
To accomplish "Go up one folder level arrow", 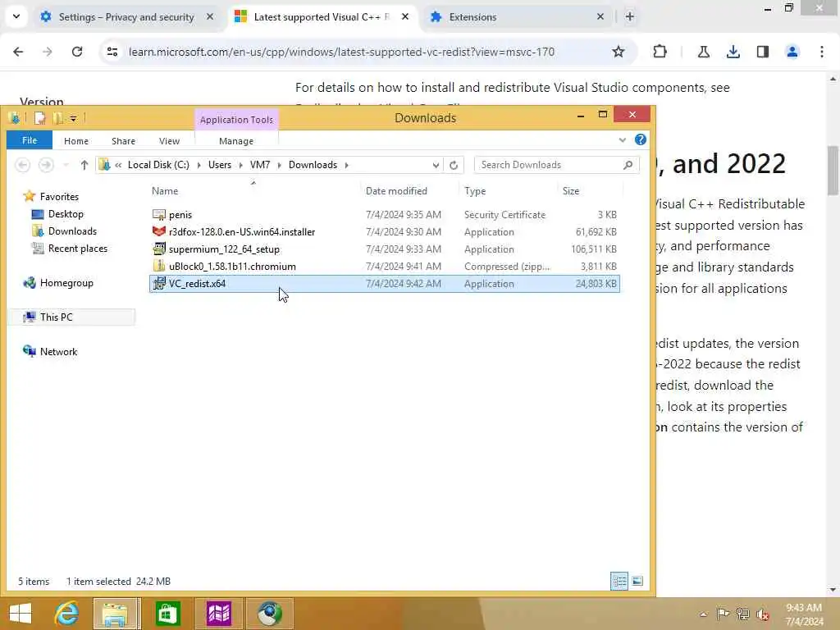I will (84, 165).
